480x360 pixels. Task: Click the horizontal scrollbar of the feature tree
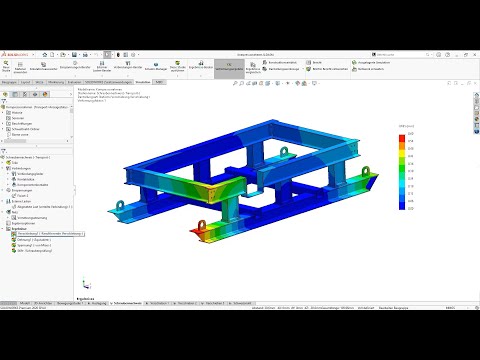(x=15, y=141)
